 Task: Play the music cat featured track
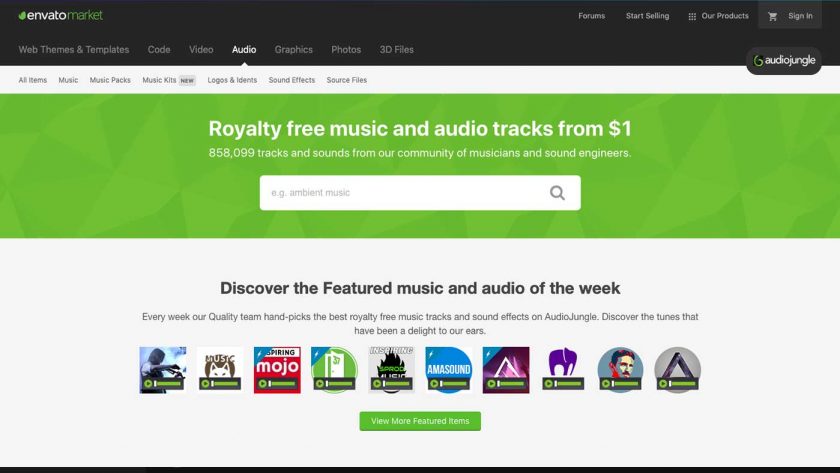pyautogui.click(x=205, y=384)
